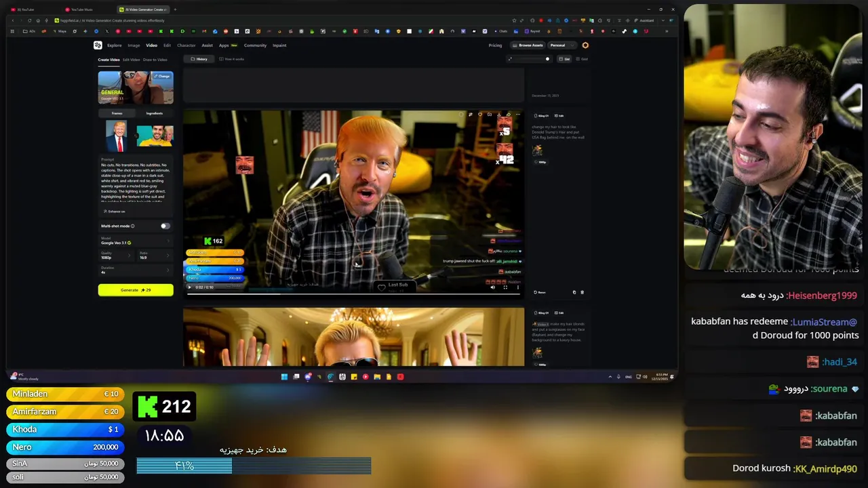Click the favorite heart icon on video

[x=480, y=115]
